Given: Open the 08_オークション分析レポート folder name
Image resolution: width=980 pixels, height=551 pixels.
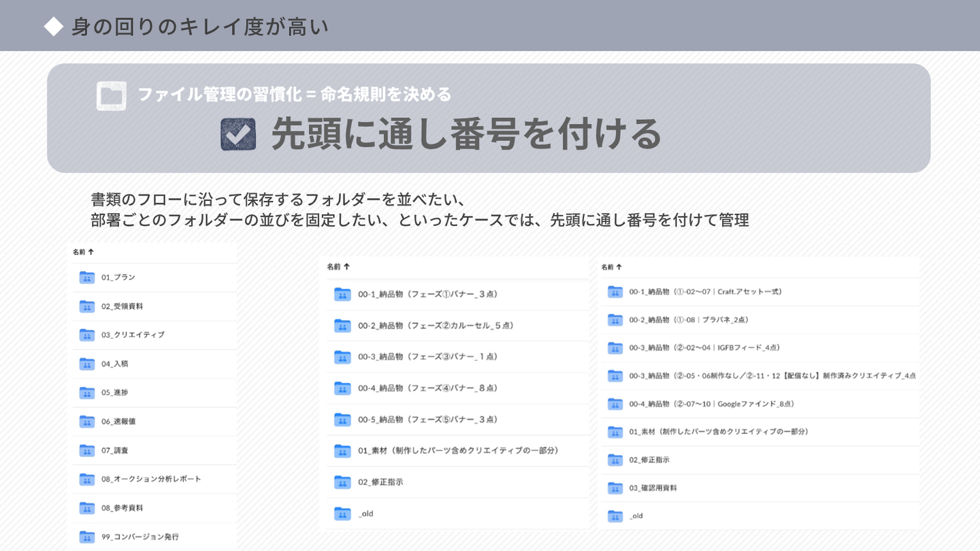Looking at the screenshot, I should [x=152, y=479].
